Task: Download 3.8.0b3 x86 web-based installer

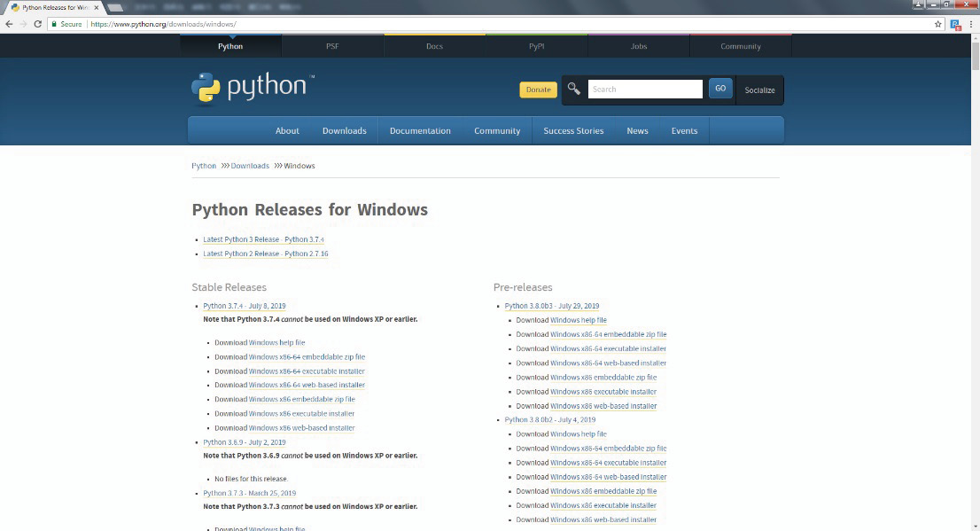Action: [603, 406]
